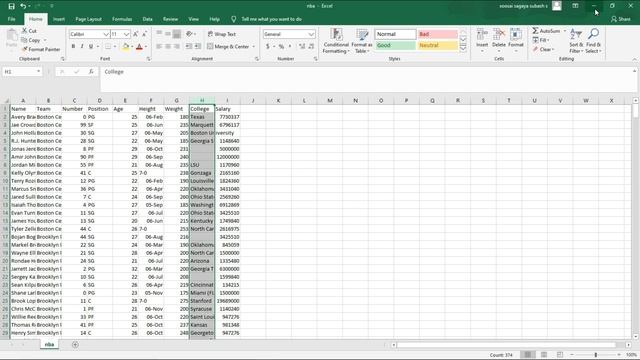Open the cell borders menu

[108, 47]
